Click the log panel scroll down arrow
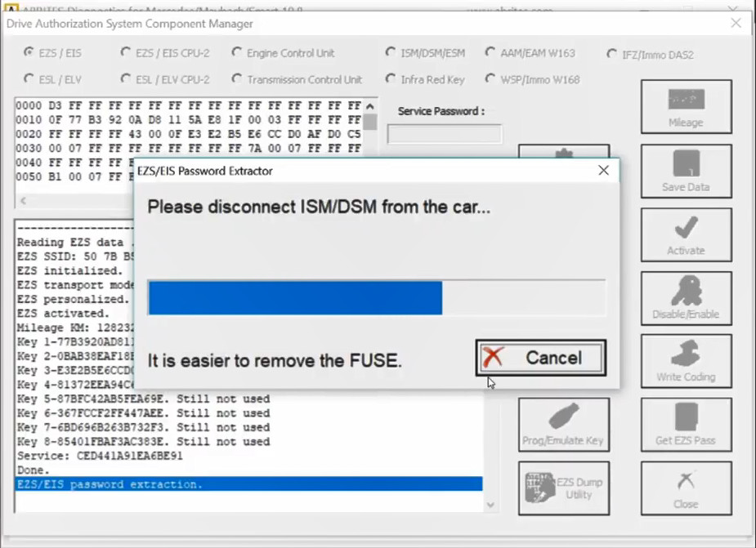 [490, 505]
